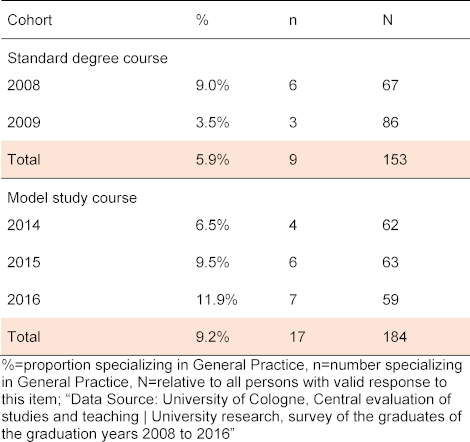Click the 2008 cohort row label
The height and width of the screenshot is (442, 470).
click(x=24, y=85)
